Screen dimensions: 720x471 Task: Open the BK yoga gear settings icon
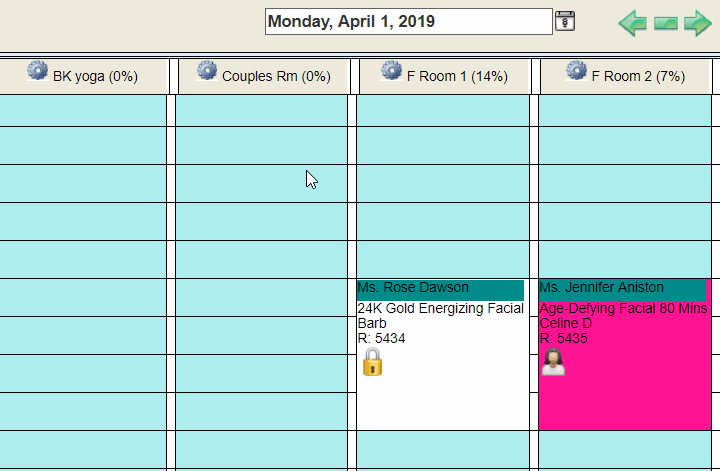(x=37, y=71)
